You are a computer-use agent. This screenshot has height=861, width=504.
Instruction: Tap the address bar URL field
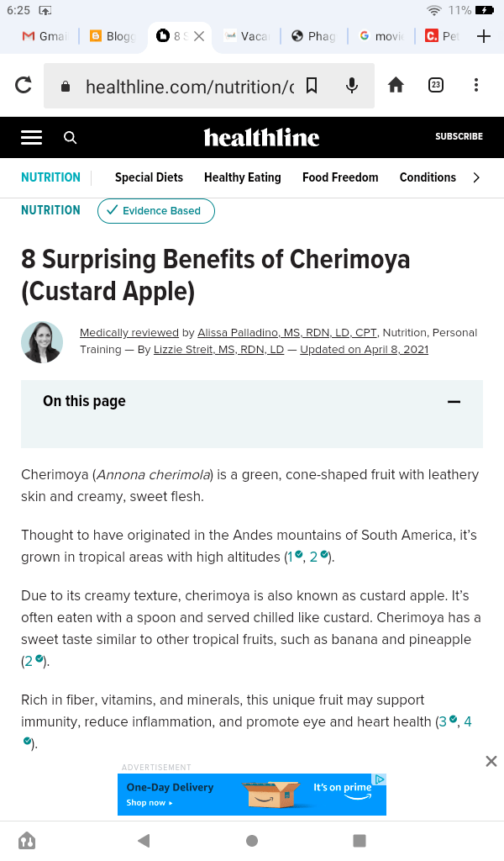coord(189,86)
